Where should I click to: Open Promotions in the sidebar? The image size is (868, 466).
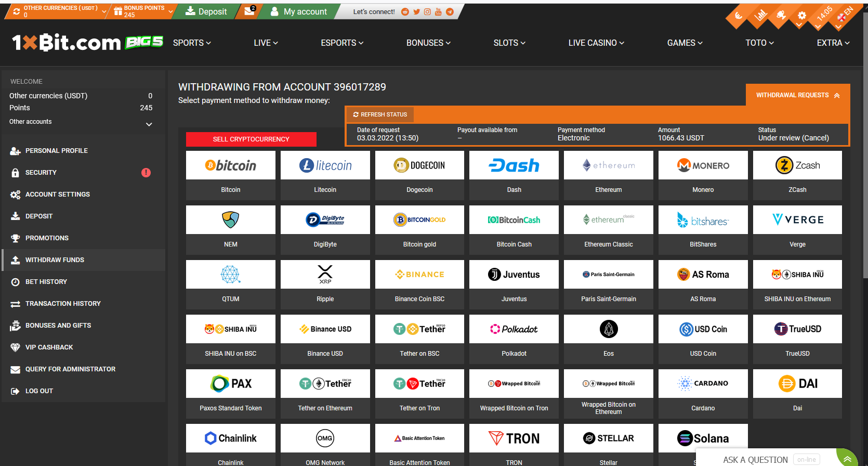(x=84, y=238)
